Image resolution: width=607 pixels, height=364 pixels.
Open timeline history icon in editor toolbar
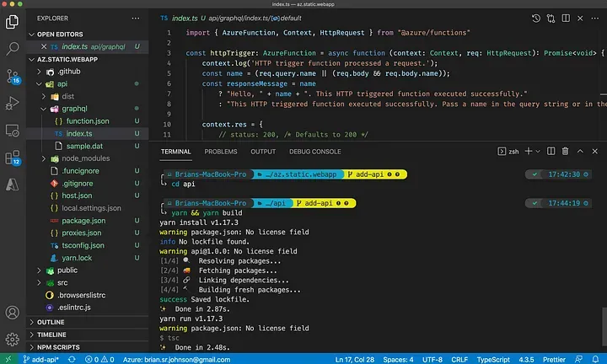[536, 19]
